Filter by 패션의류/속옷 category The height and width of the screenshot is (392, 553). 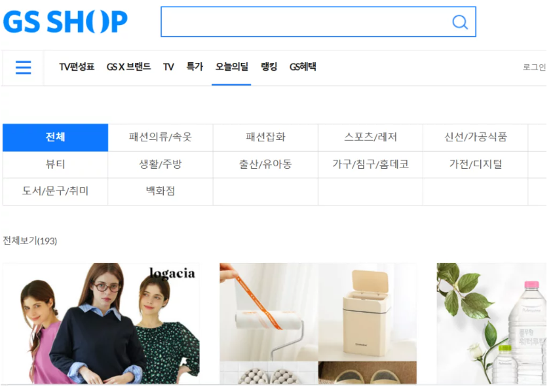click(x=161, y=137)
